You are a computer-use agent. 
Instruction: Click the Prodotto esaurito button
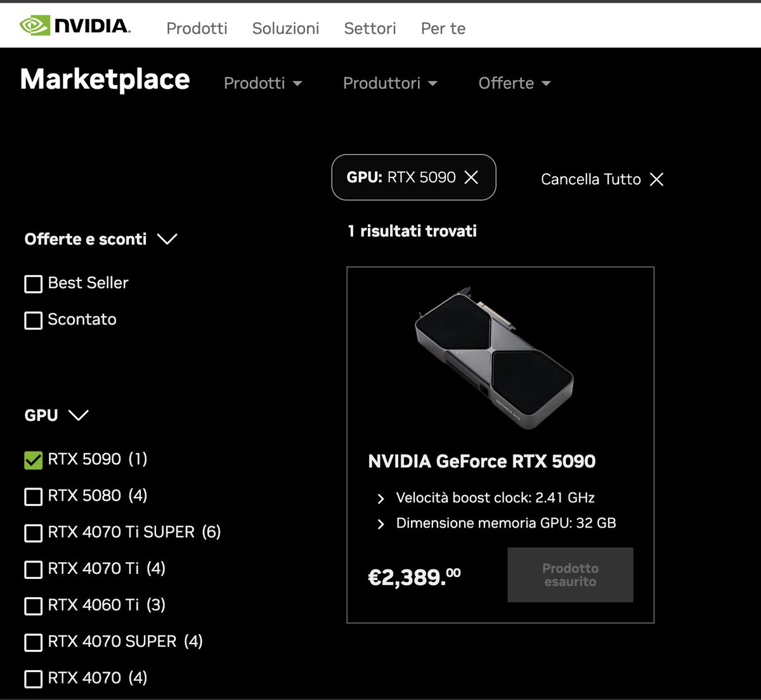click(x=570, y=575)
